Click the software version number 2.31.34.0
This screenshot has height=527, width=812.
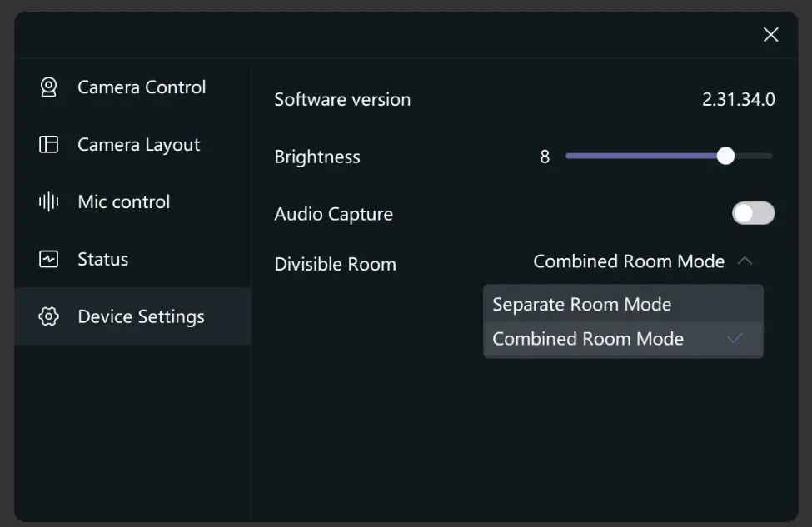[739, 99]
